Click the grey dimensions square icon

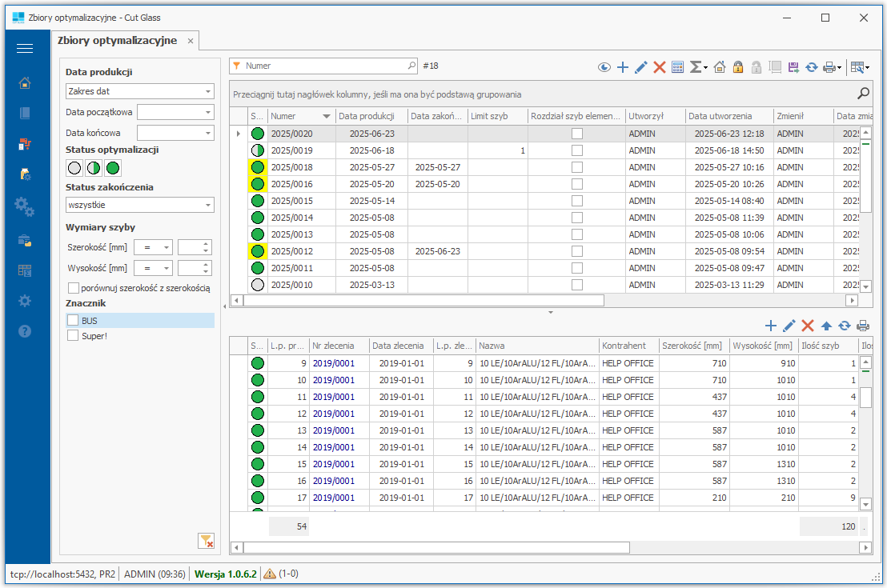tap(775, 67)
